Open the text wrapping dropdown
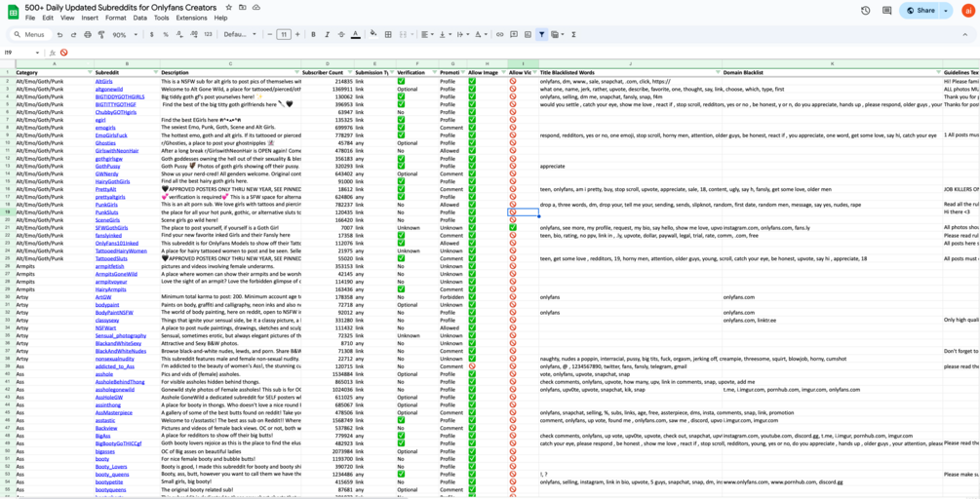 coord(463,34)
